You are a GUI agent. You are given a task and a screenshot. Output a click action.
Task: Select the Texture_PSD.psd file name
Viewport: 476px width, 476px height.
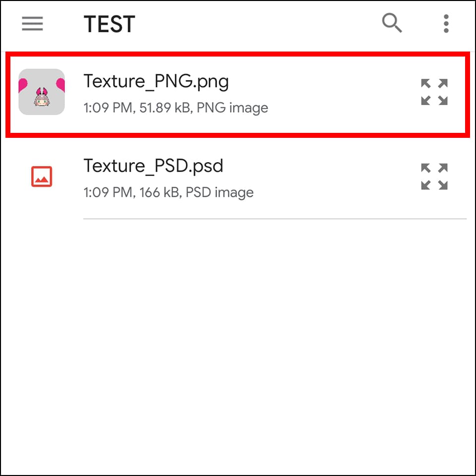click(x=153, y=166)
